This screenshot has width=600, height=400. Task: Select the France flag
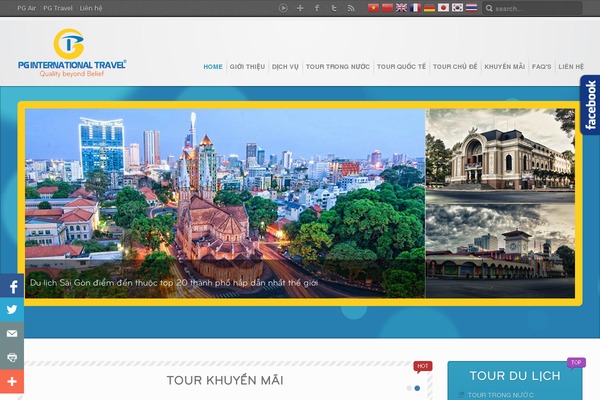(415, 8)
